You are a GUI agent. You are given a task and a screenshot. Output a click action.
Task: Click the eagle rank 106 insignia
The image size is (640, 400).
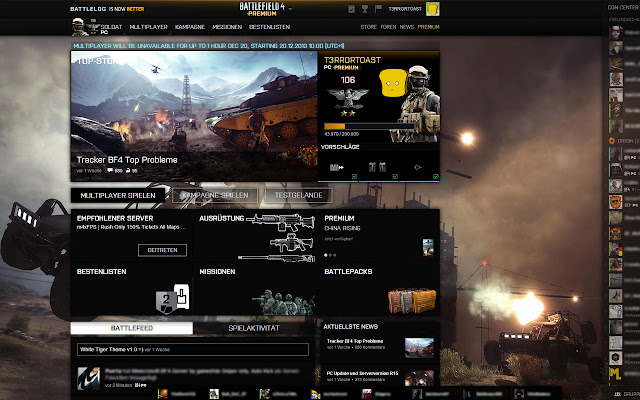coord(348,97)
